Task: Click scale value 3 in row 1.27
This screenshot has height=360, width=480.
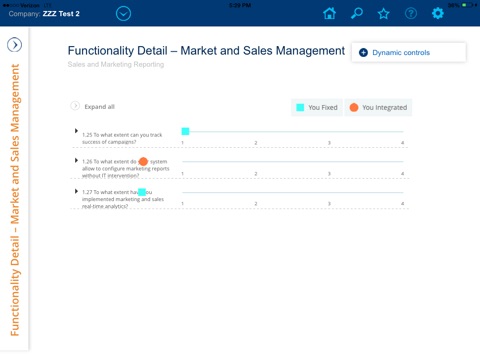Action: [329, 203]
